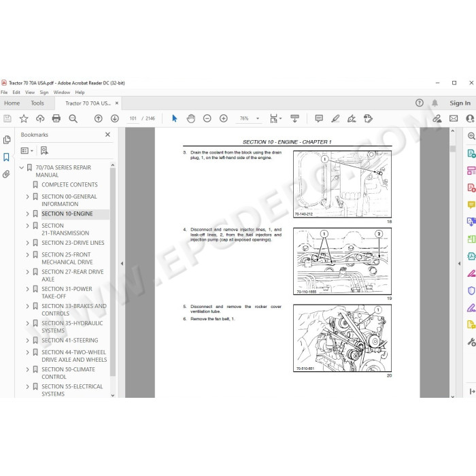Switch to the Home tab
476x476 pixels.
[x=12, y=103]
